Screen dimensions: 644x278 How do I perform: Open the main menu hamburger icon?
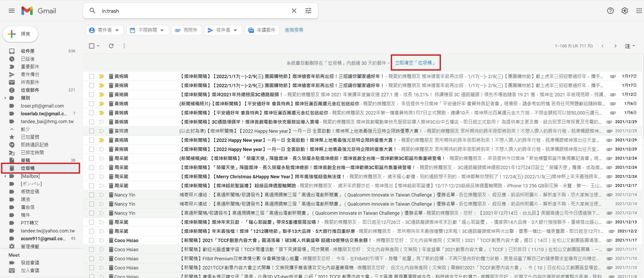pyautogui.click(x=12, y=11)
